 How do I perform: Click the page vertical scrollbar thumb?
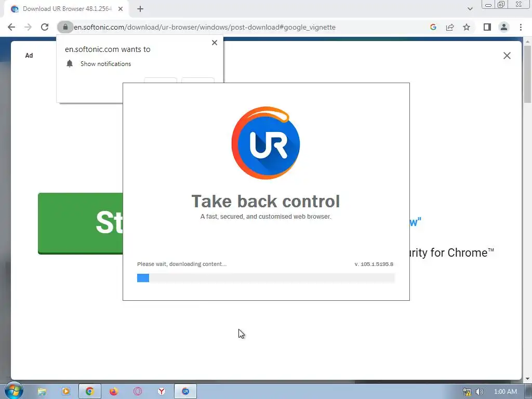click(527, 74)
